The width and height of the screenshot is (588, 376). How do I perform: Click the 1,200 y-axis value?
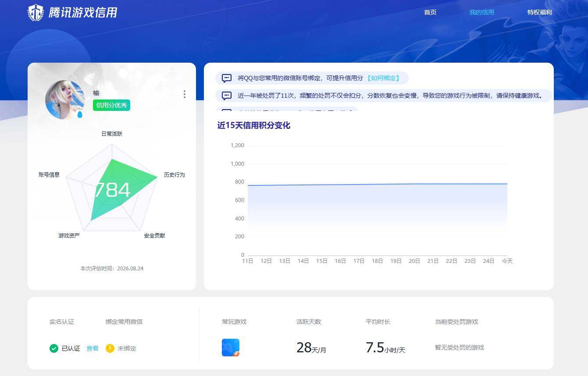tap(237, 145)
